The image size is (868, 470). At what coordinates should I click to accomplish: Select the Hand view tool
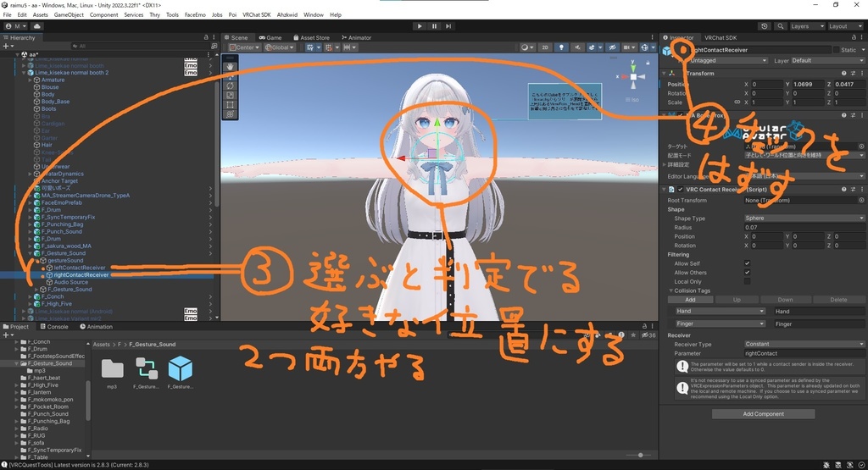(230, 66)
